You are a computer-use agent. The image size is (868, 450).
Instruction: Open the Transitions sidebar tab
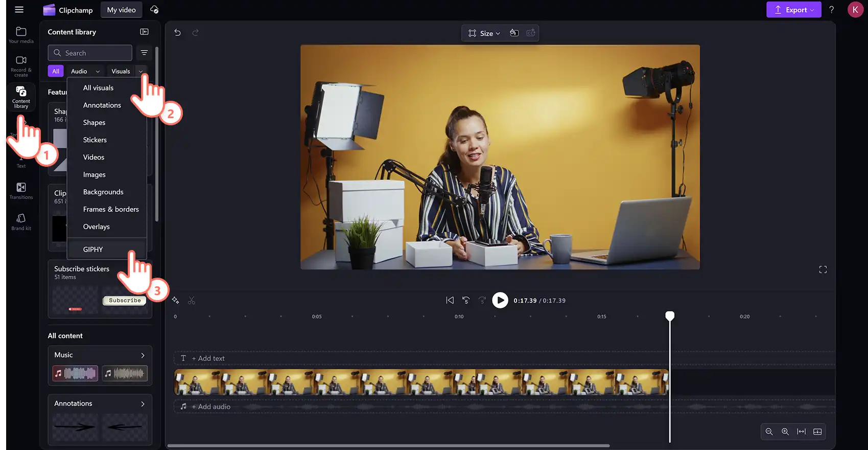tap(21, 191)
